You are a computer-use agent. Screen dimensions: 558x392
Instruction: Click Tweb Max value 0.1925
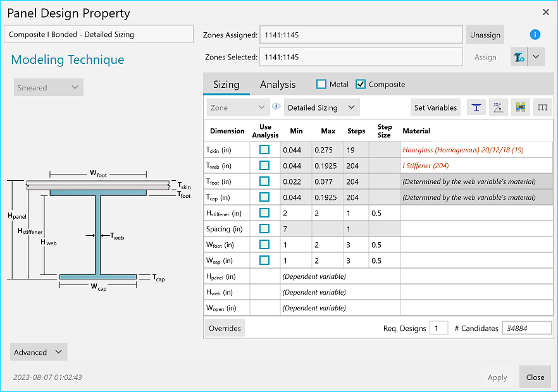328,166
